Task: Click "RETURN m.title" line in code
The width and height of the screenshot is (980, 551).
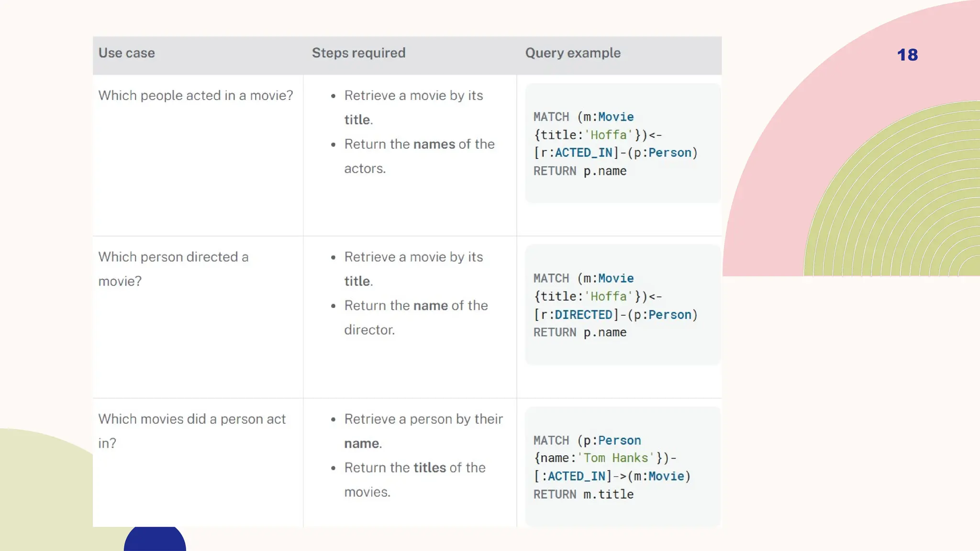Action: pyautogui.click(x=583, y=495)
